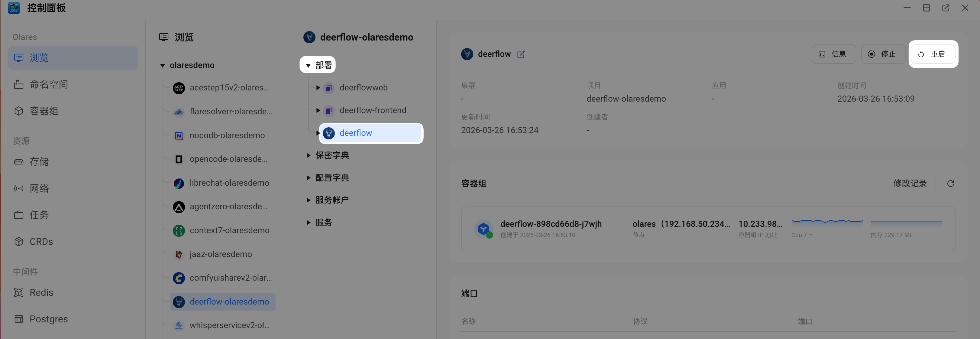Click the edit pencil icon beside deerflow
The height and width of the screenshot is (339, 980).
click(x=521, y=54)
